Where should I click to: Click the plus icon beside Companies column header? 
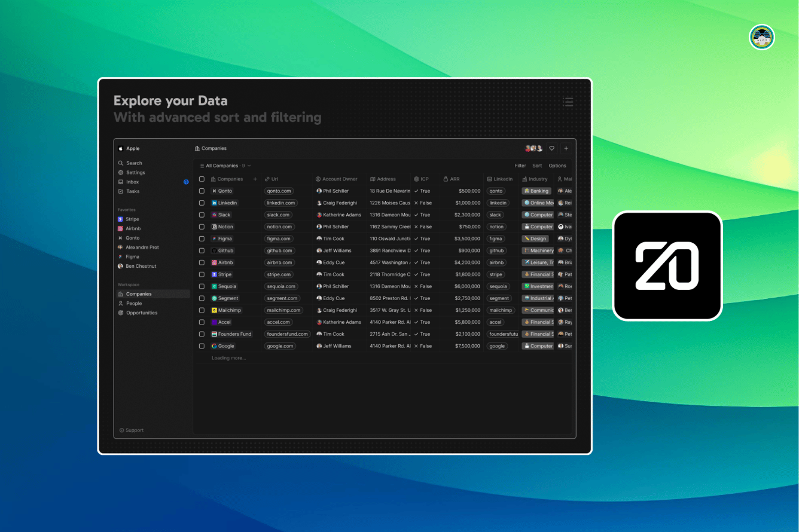click(255, 179)
